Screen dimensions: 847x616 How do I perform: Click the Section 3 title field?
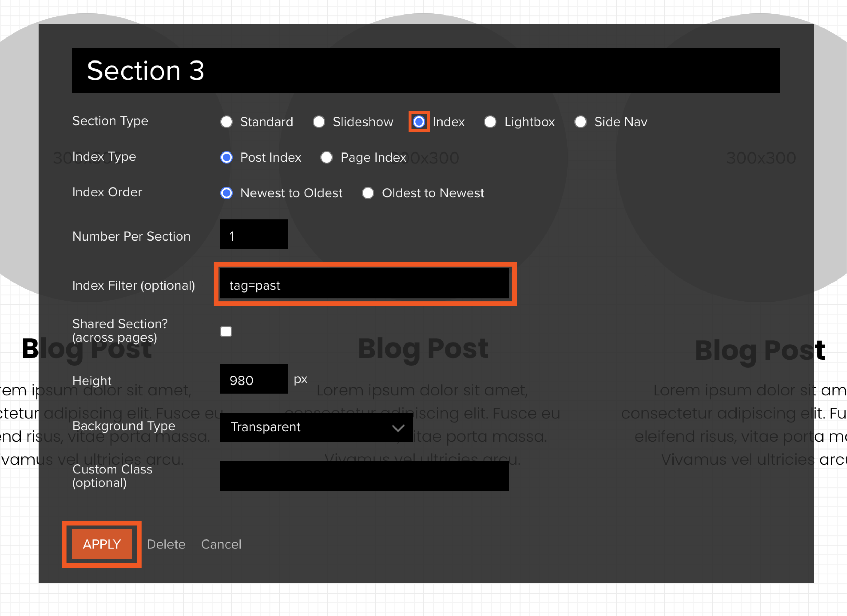click(x=426, y=71)
